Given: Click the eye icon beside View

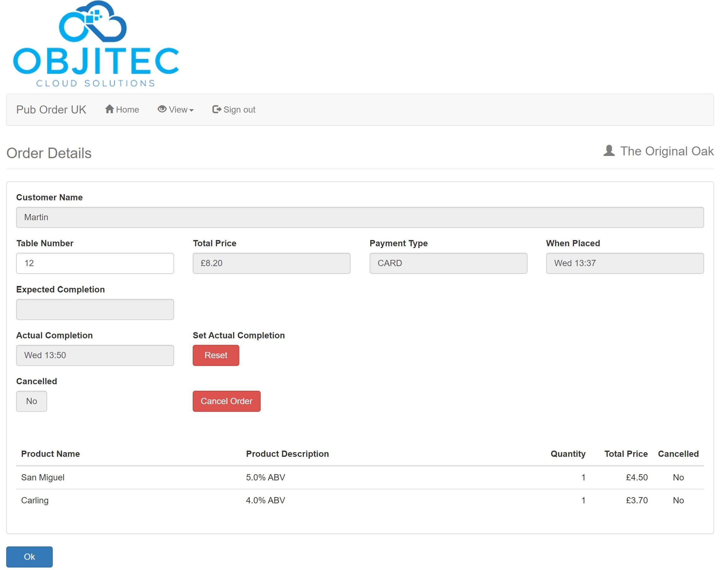Looking at the screenshot, I should point(163,109).
